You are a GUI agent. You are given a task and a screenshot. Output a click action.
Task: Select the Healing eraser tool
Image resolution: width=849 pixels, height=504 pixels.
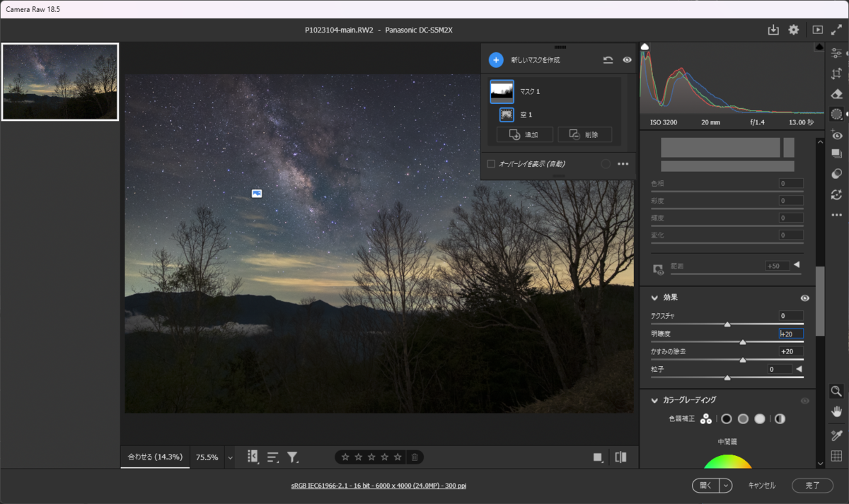(836, 94)
